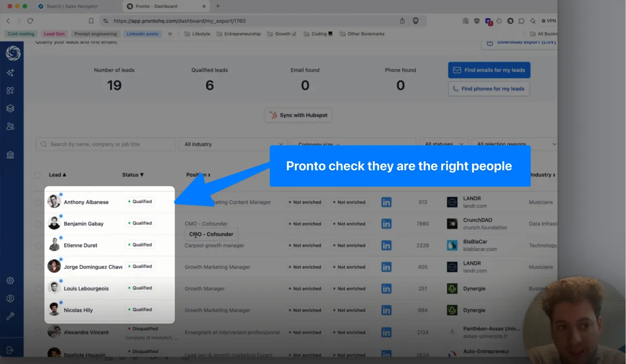Screen dimensions: 626x364
Task: Open the Cold mailing bookmark
Action: click(21, 34)
